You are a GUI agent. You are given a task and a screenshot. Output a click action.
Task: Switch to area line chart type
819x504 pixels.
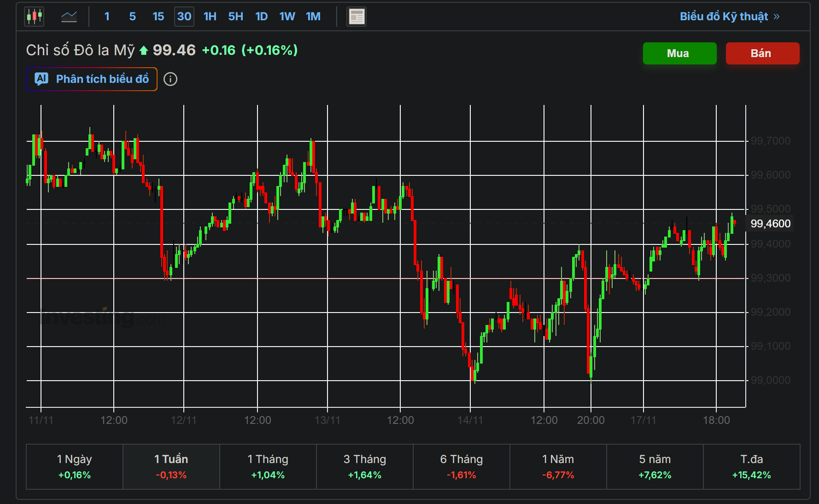(x=69, y=17)
